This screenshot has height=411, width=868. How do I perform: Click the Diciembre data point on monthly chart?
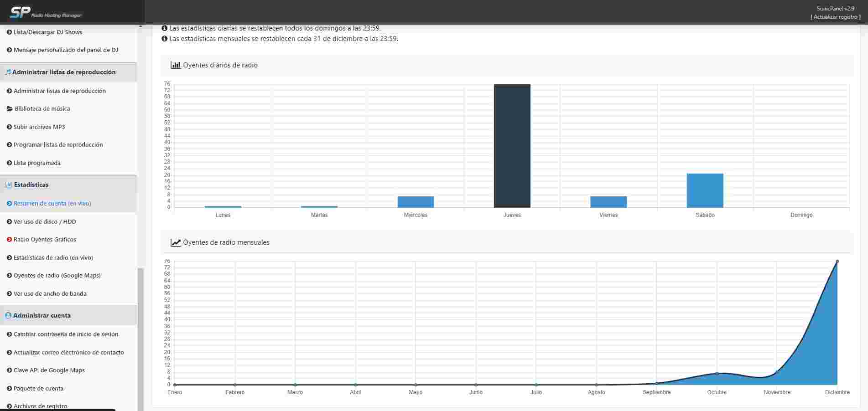point(837,262)
